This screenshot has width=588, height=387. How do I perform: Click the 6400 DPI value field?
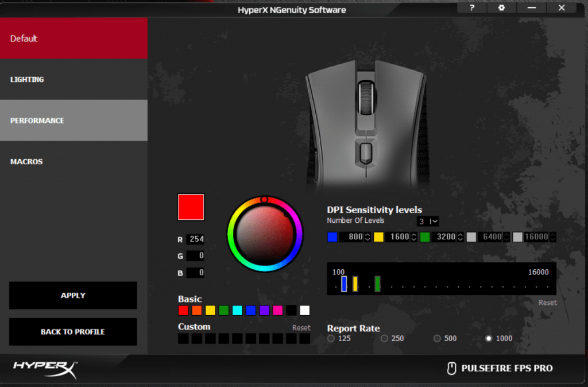(490, 237)
